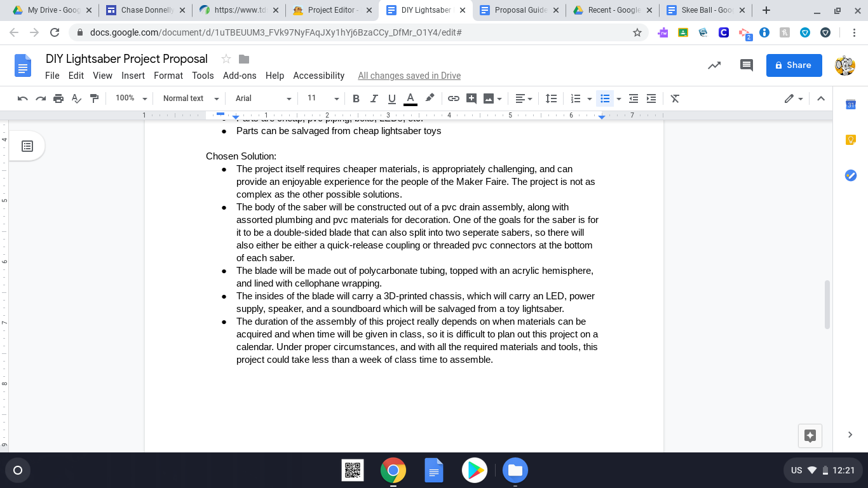Open the Normal text style dropdown

click(x=191, y=98)
